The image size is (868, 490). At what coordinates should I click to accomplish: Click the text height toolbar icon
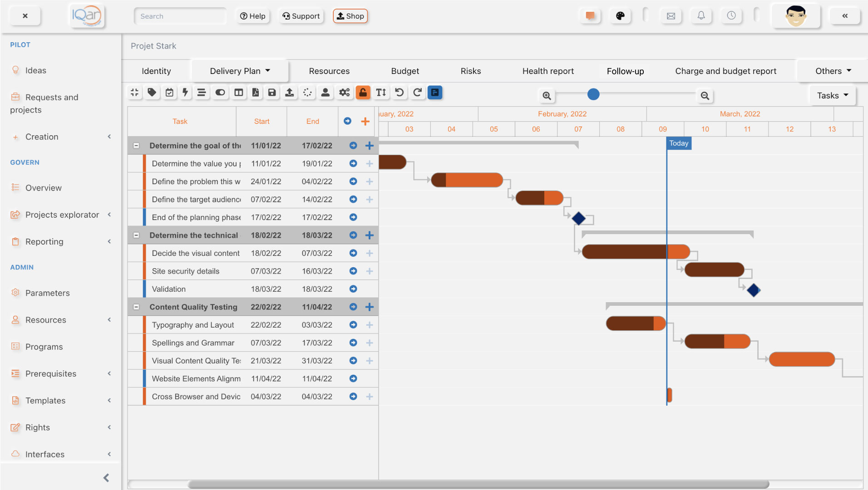[x=381, y=93]
